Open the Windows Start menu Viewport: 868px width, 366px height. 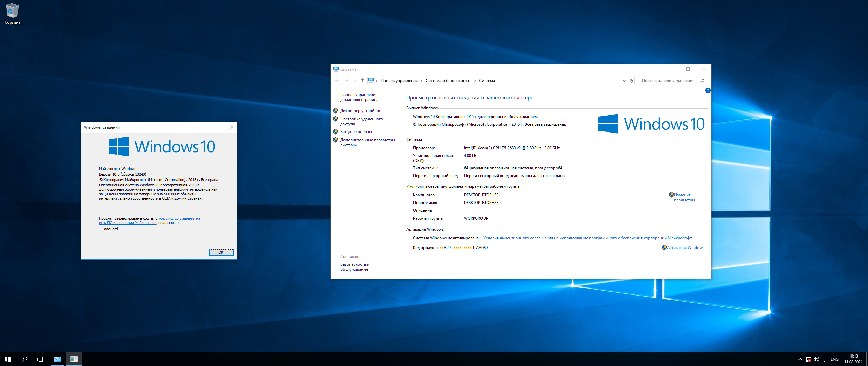[8, 359]
